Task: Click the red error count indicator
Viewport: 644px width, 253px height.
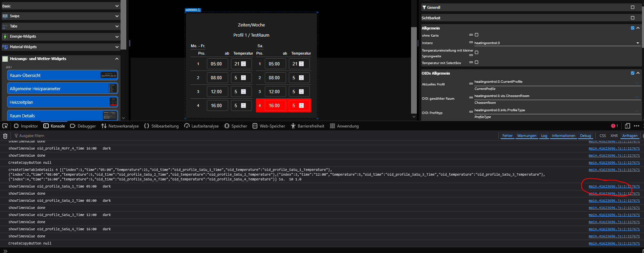Action: [615, 126]
